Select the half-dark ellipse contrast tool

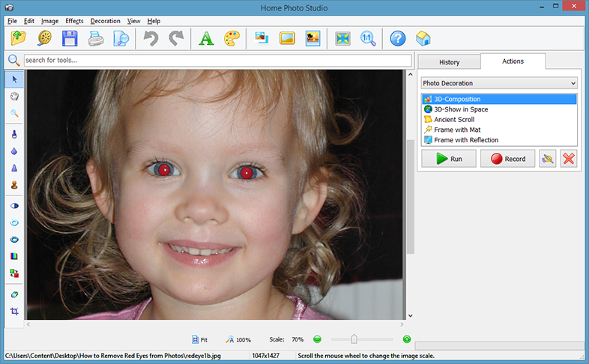pos(14,206)
